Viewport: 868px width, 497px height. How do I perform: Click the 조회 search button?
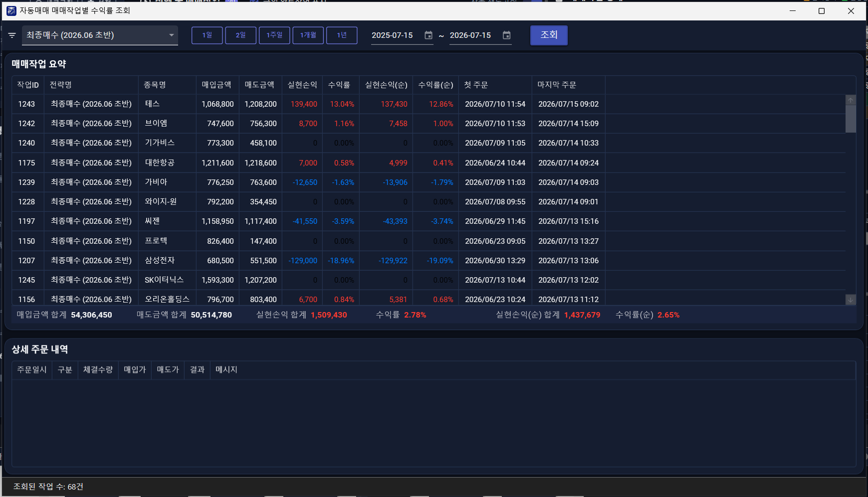point(549,35)
